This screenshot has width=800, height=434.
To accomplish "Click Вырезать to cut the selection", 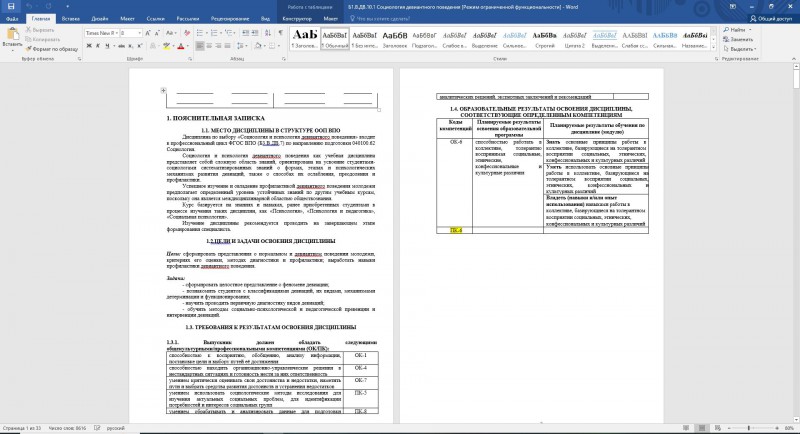I will tap(40, 30).
